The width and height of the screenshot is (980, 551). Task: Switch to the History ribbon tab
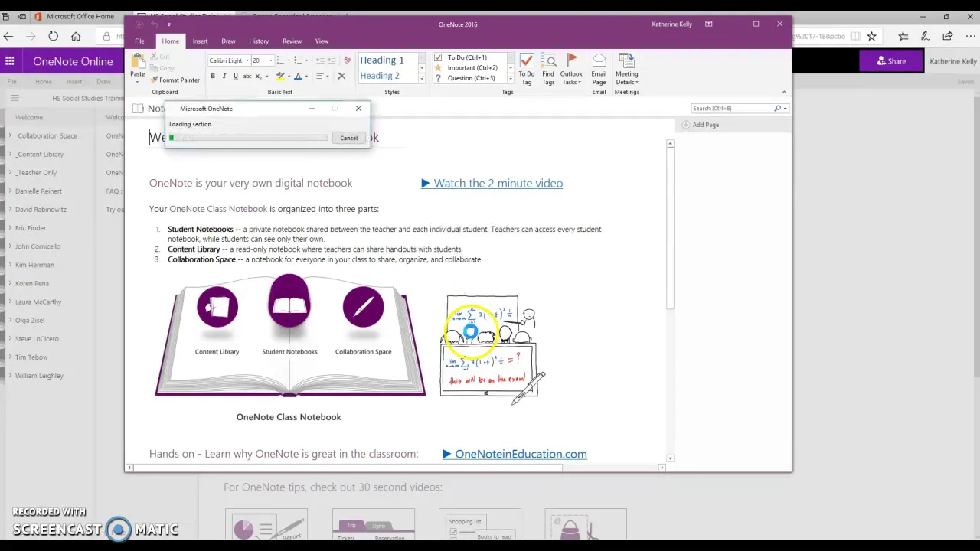click(x=259, y=41)
